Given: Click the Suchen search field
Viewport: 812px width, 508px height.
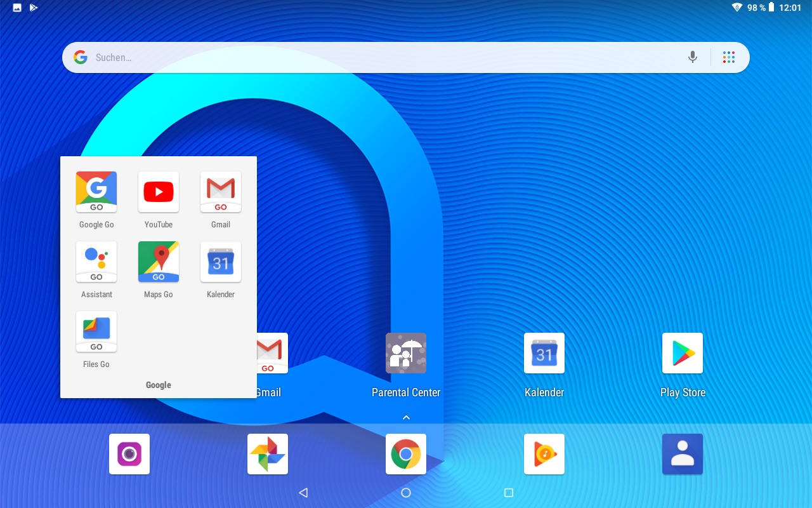Looking at the screenshot, I should (406, 57).
